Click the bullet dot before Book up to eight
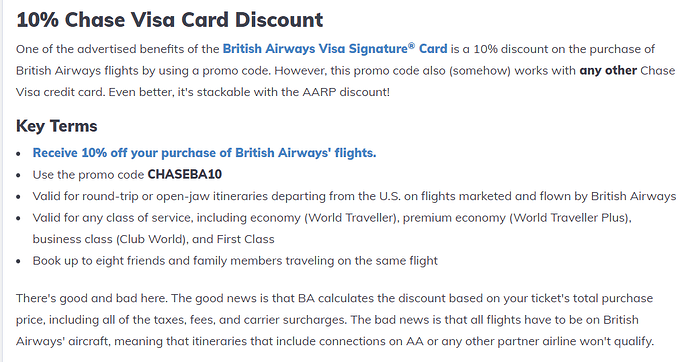This screenshot has width=690, height=362. point(18,262)
